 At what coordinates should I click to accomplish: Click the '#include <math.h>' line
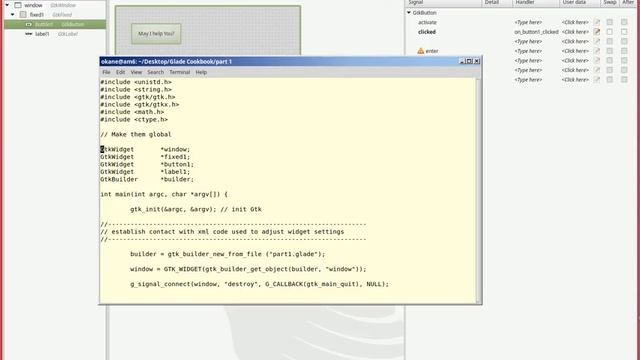(132, 112)
